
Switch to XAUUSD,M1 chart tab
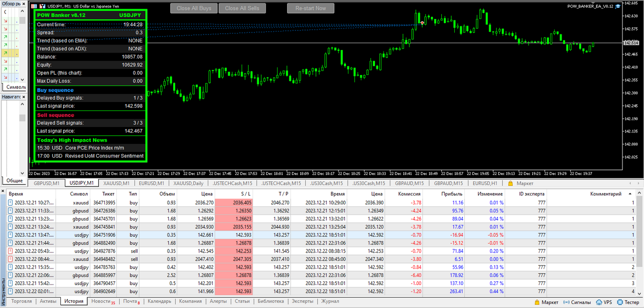116,183
